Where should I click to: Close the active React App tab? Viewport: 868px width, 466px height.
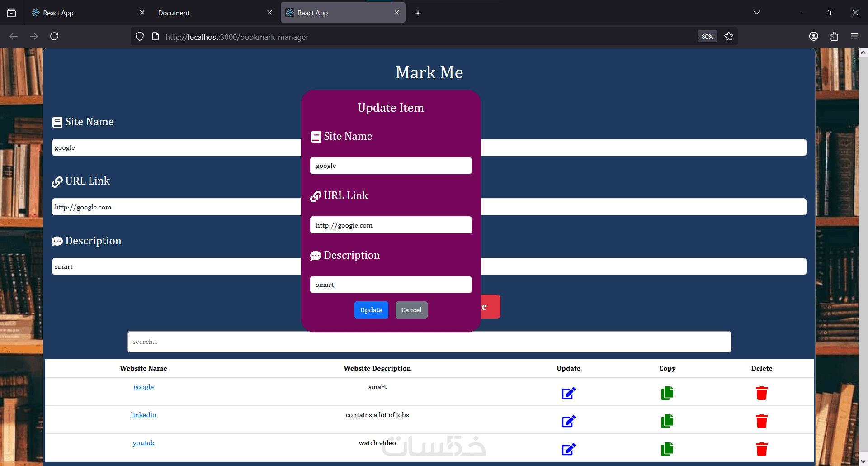(x=396, y=13)
